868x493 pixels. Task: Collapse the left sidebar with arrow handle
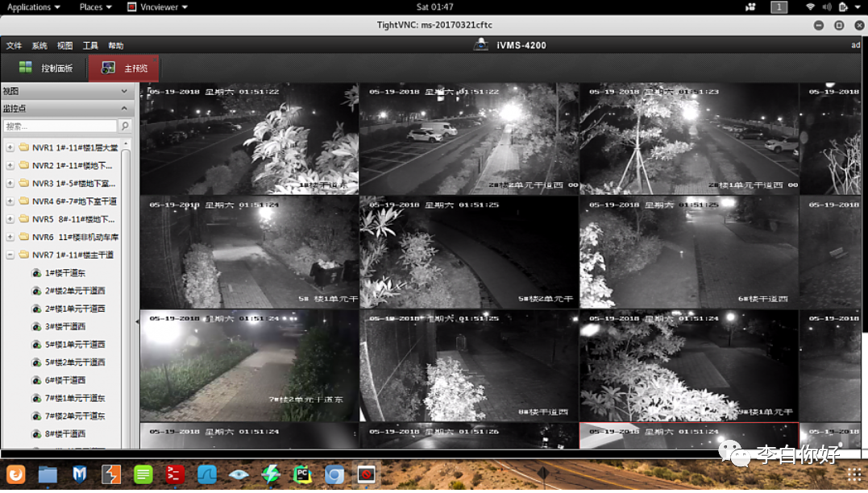[x=137, y=321]
